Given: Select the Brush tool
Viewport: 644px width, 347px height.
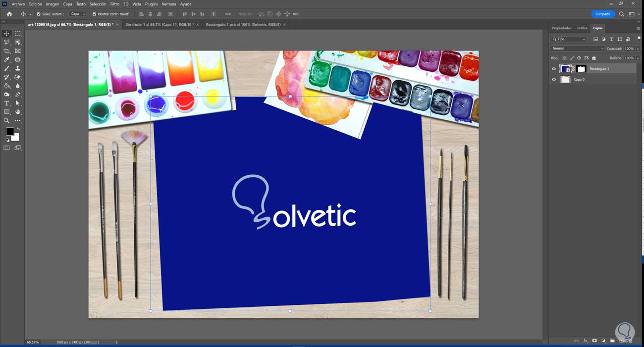Looking at the screenshot, I should [x=6, y=68].
